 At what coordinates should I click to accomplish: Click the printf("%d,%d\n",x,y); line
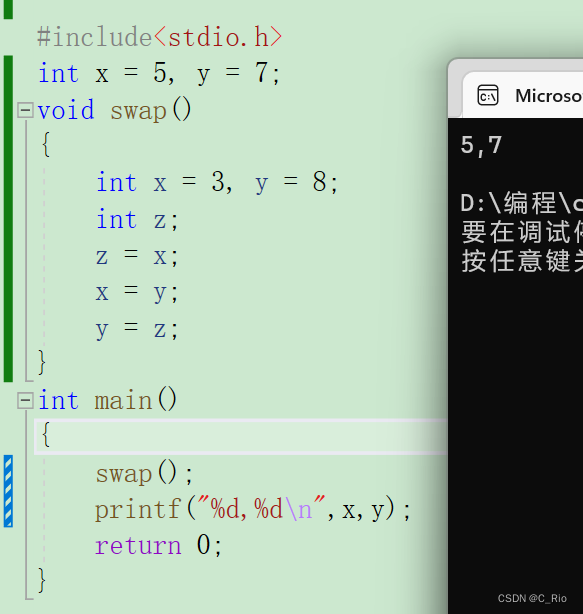pos(253,509)
